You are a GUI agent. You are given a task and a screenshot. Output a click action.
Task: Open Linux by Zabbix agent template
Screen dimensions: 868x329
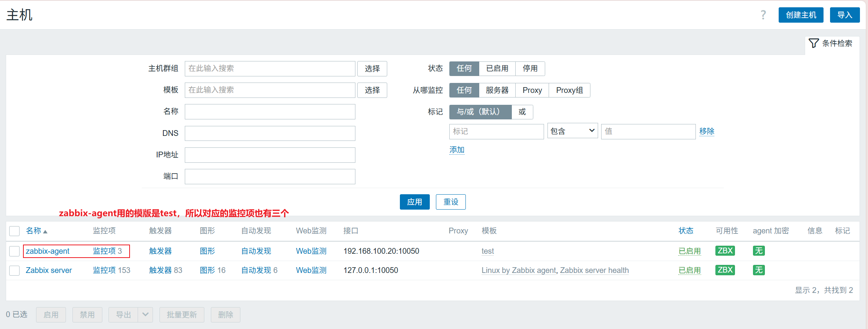click(519, 270)
